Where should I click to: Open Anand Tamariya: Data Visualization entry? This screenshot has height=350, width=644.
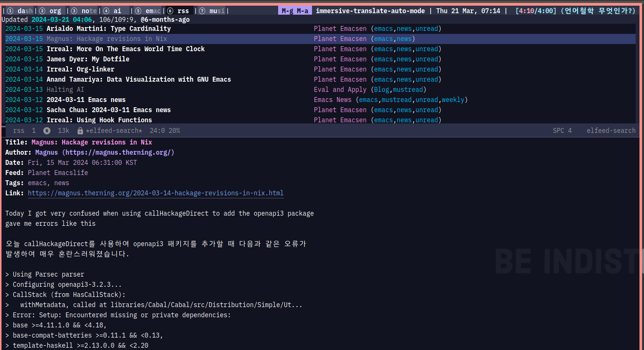139,79
